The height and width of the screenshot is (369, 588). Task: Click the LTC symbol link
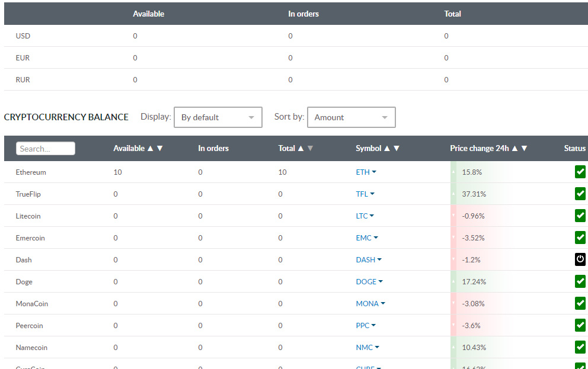[362, 216]
